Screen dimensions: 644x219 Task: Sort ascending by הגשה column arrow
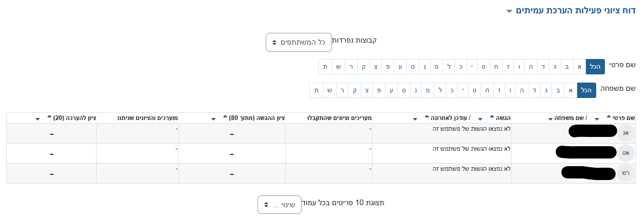click(493, 117)
